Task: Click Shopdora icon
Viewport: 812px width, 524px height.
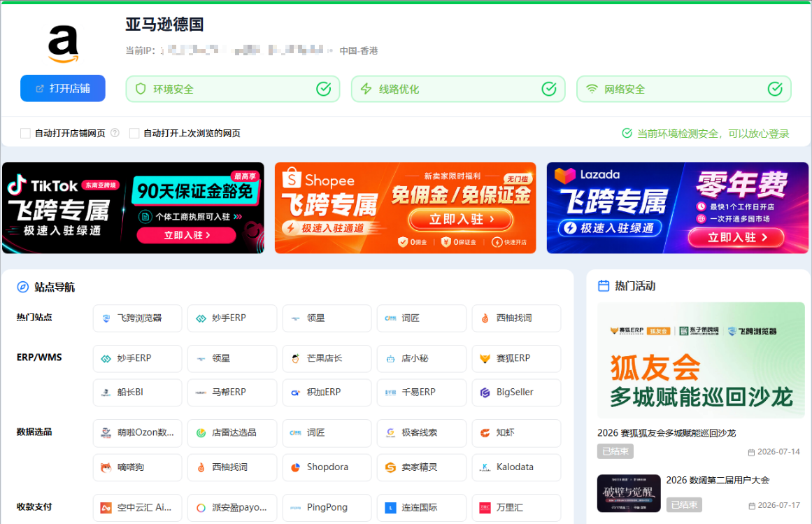Action: pyautogui.click(x=296, y=467)
